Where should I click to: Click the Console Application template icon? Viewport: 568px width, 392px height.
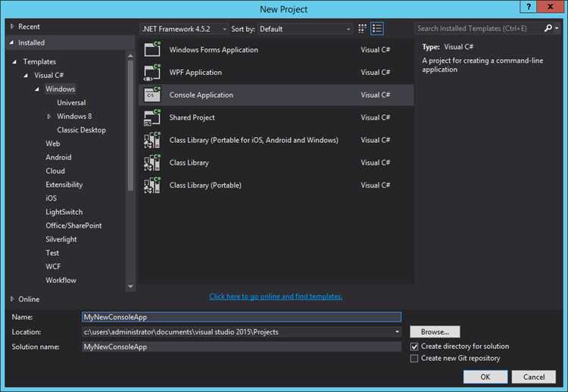click(152, 95)
